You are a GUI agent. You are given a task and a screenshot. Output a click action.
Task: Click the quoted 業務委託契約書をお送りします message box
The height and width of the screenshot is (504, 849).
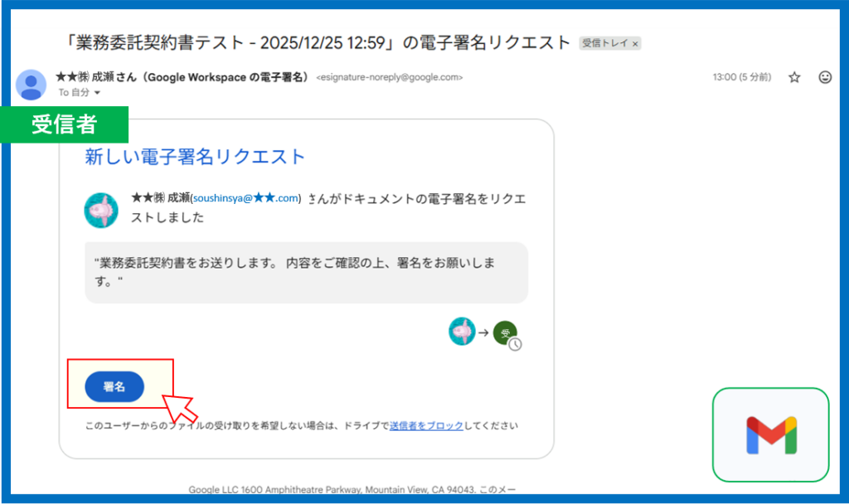(306, 272)
